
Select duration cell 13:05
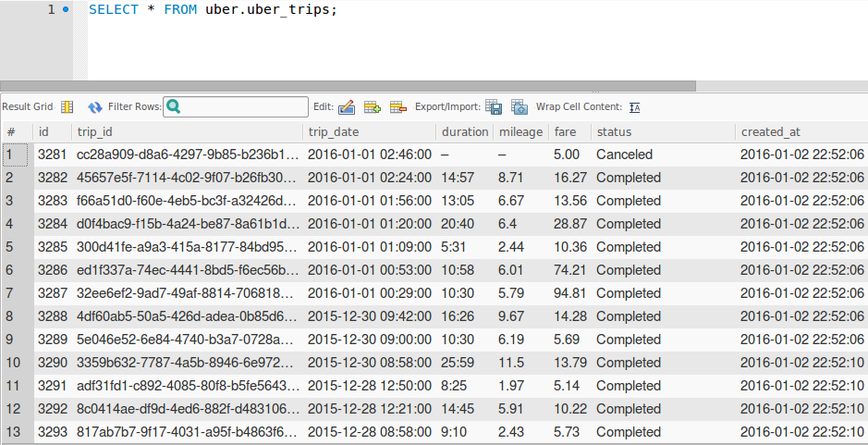(464, 201)
